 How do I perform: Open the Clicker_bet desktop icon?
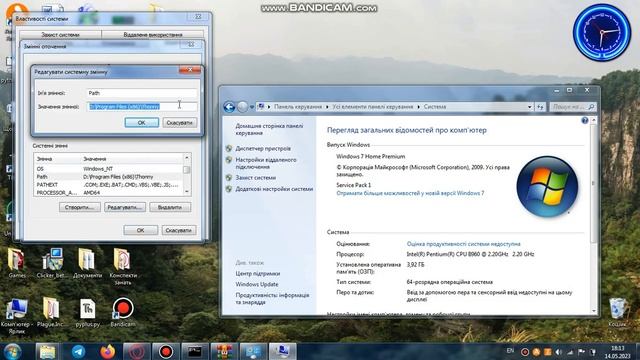53,263
